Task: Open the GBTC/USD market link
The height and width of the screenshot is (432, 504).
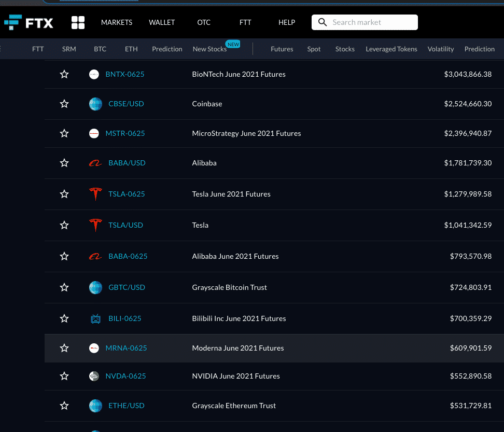Action: coord(127,287)
